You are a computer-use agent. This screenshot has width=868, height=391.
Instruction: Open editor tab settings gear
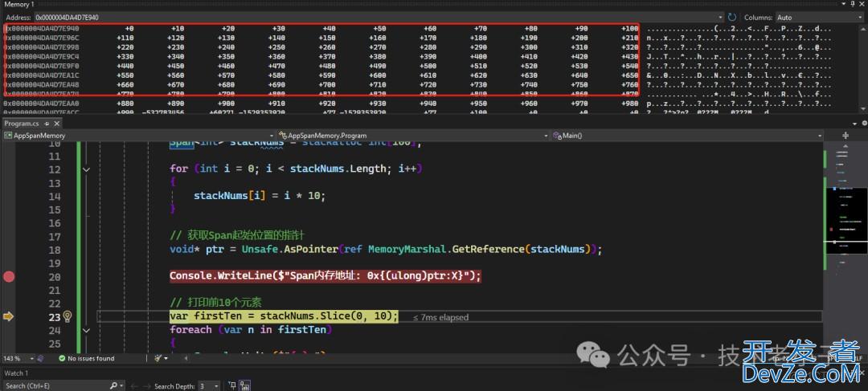click(x=863, y=124)
